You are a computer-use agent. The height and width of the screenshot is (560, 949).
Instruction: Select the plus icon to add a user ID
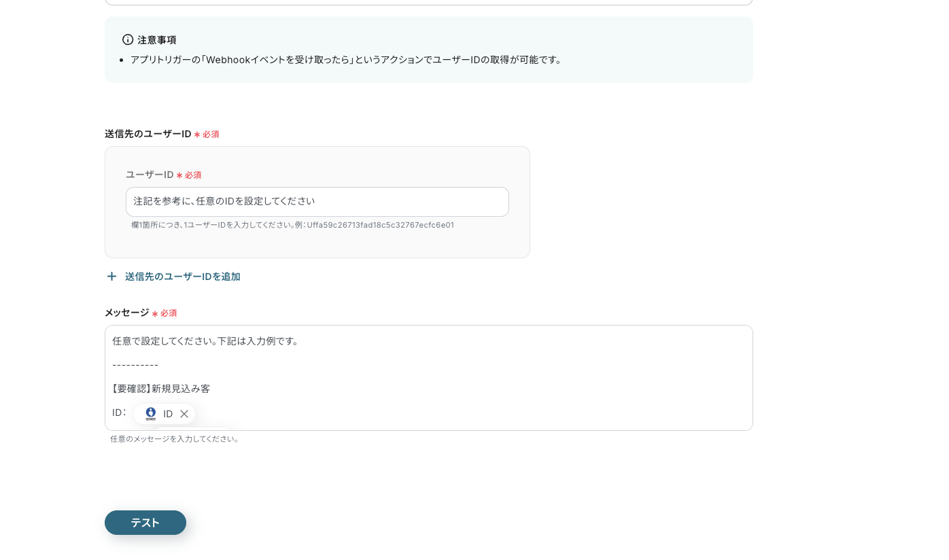pyautogui.click(x=111, y=276)
